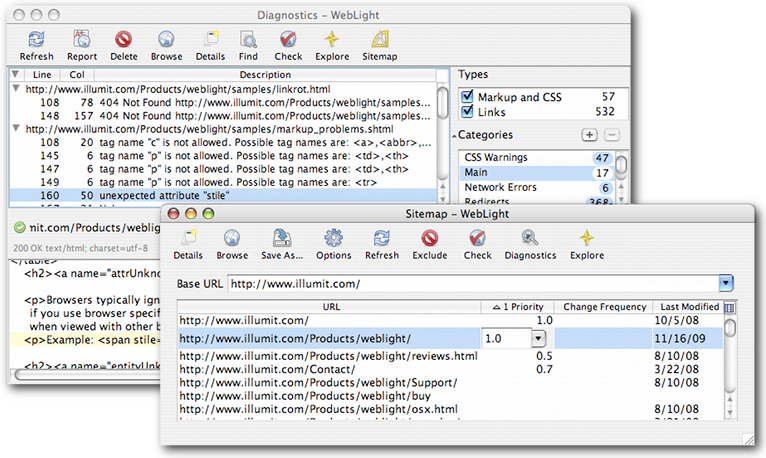Click Exclude icon in Sitemap toolbar
The image size is (766, 458).
click(430, 238)
